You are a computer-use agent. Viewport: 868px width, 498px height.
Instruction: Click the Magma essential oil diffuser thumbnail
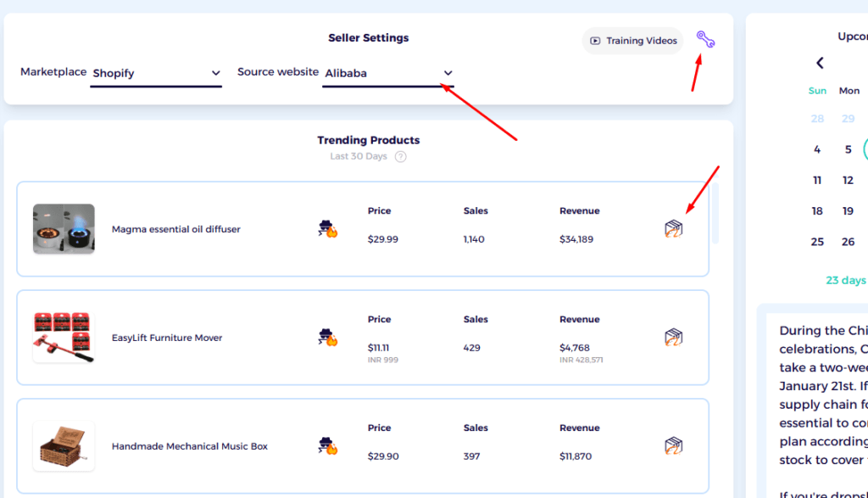click(64, 228)
